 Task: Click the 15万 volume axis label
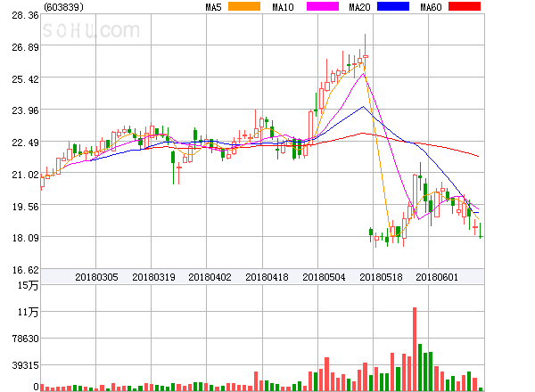pos(28,285)
